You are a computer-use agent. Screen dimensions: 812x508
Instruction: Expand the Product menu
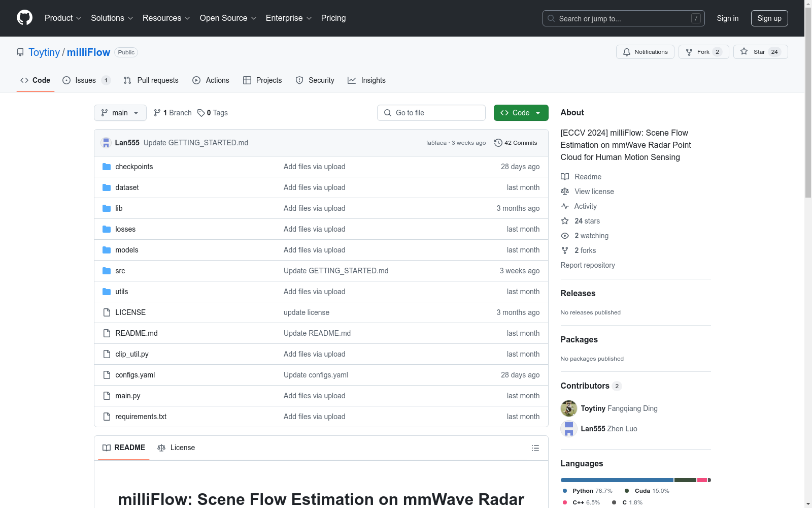63,18
